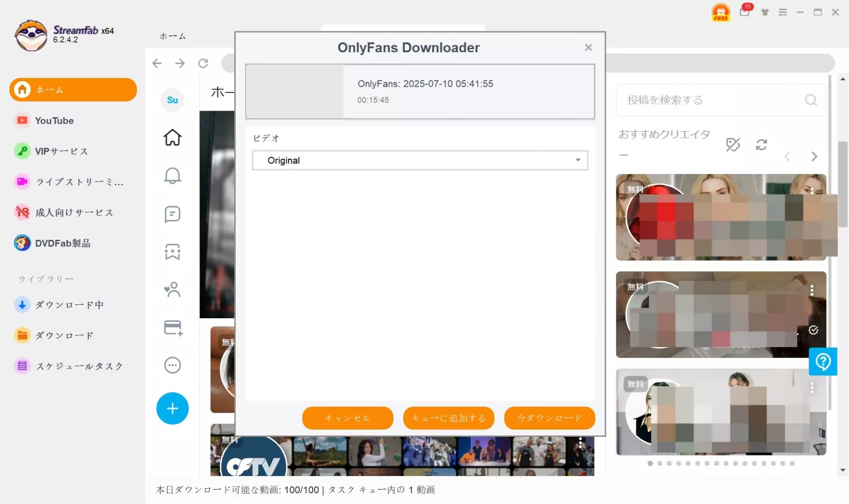This screenshot has height=504, width=849.
Task: Go to previous suggested creators page
Action: point(787,156)
